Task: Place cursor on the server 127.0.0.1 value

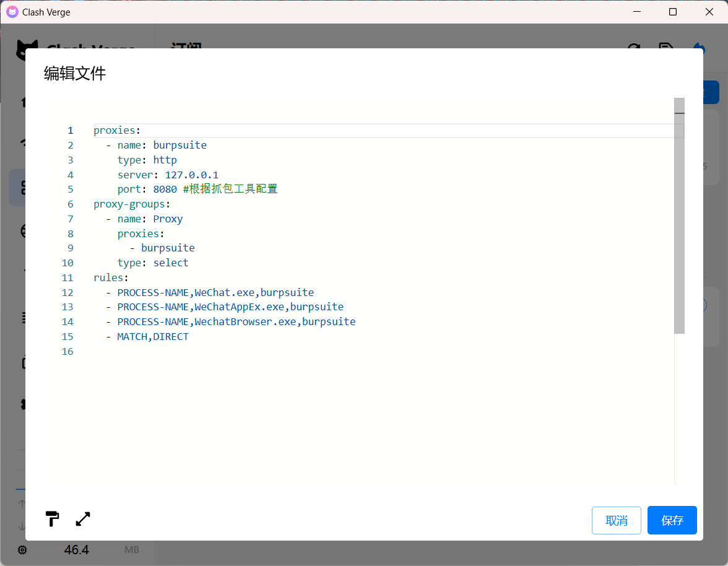Action: pos(191,175)
